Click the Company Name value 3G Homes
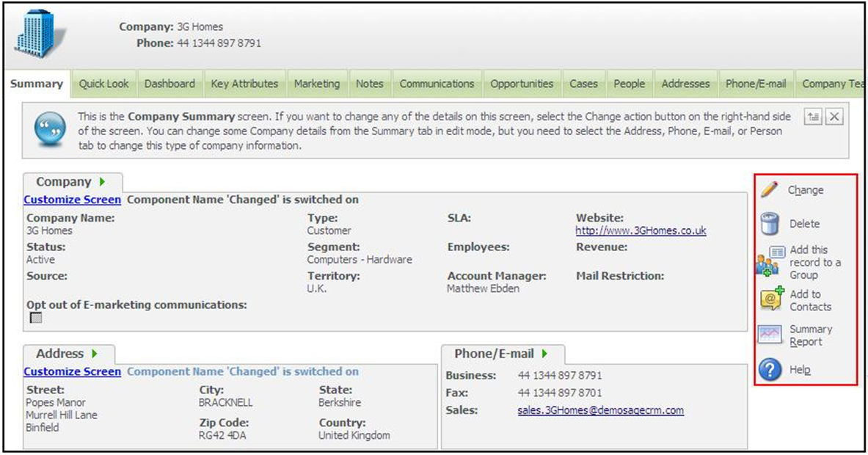Screen dimensions: 868x455 click(x=49, y=230)
